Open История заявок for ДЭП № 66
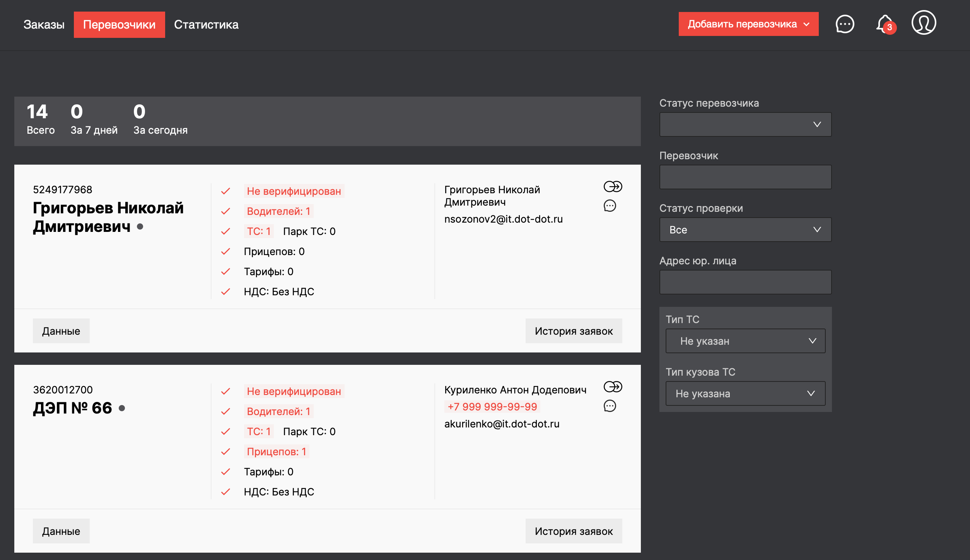Screen dimensions: 970x560 tap(574, 531)
